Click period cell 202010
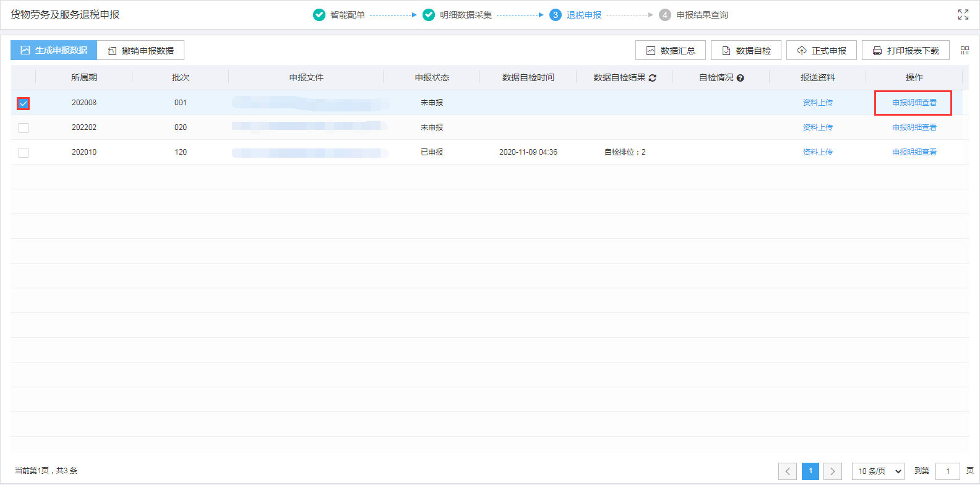The width and height of the screenshot is (980, 485). click(84, 152)
